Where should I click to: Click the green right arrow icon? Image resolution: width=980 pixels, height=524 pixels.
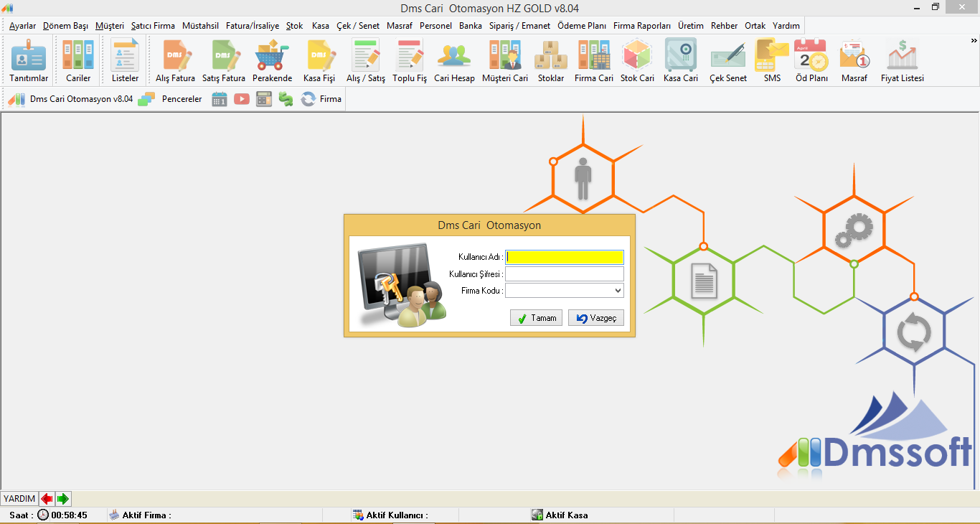pyautogui.click(x=63, y=498)
